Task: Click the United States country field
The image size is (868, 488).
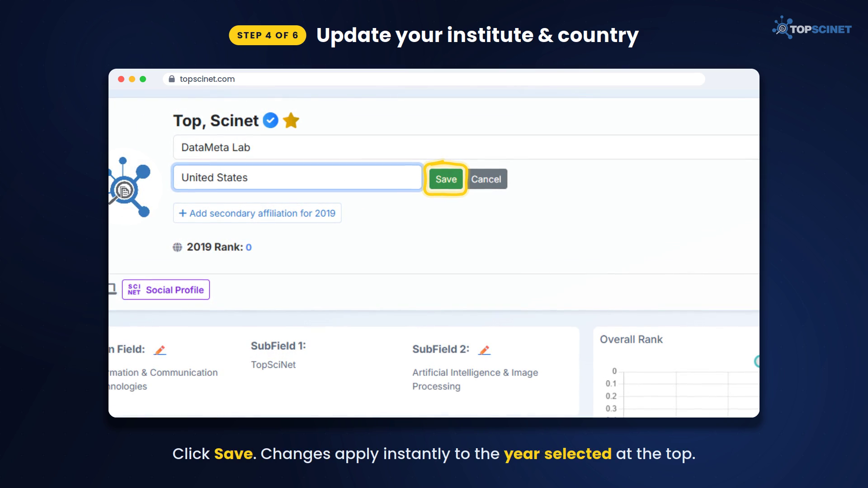Action: click(x=297, y=177)
